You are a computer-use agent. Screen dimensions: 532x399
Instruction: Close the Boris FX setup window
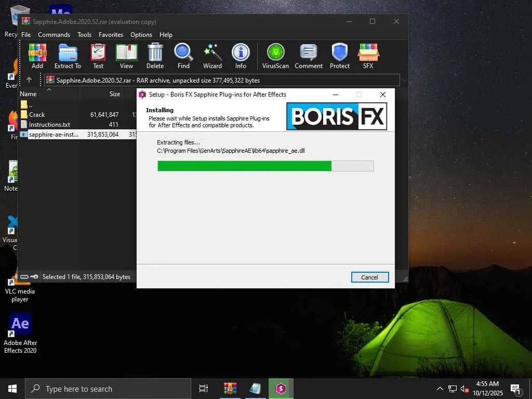(x=383, y=95)
